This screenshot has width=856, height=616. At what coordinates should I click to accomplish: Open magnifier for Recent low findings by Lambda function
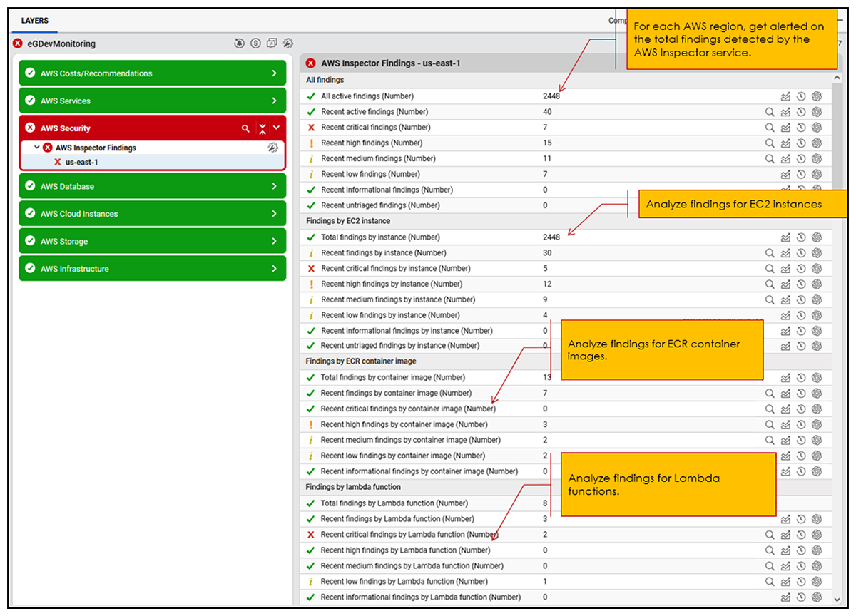[x=770, y=582]
